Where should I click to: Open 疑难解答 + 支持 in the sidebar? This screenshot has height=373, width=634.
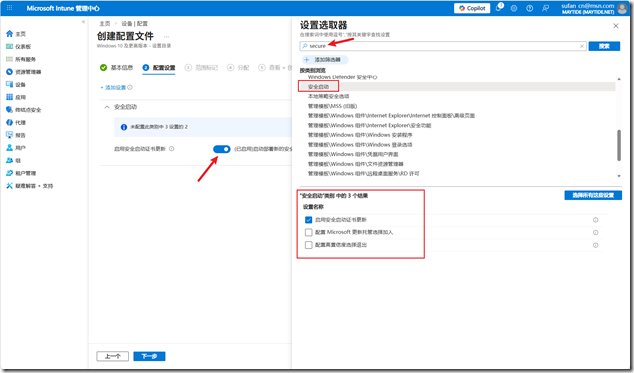point(29,186)
